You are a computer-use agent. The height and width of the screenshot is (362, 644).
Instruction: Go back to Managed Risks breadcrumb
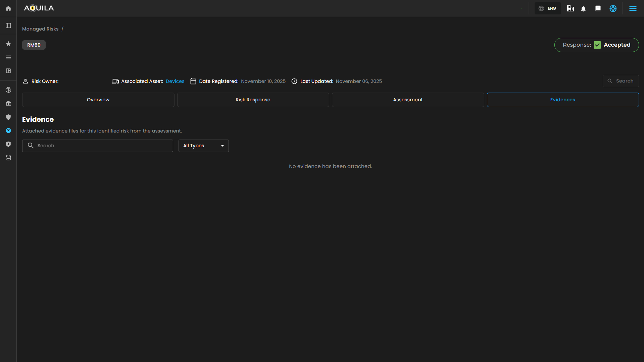click(x=40, y=29)
